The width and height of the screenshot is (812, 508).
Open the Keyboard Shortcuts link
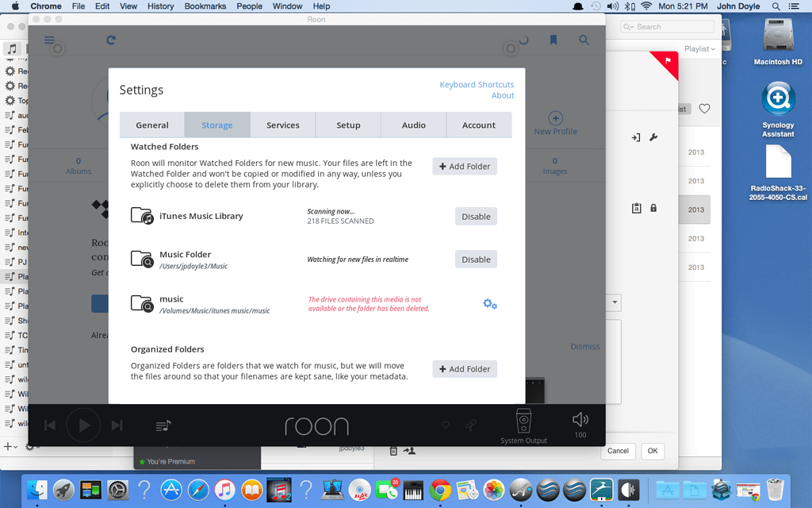tap(477, 84)
